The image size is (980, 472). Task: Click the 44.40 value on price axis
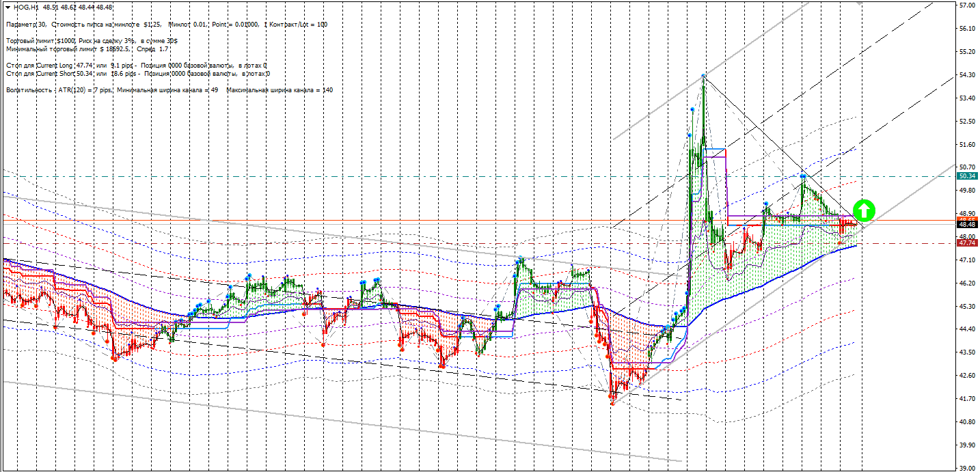(x=967, y=329)
